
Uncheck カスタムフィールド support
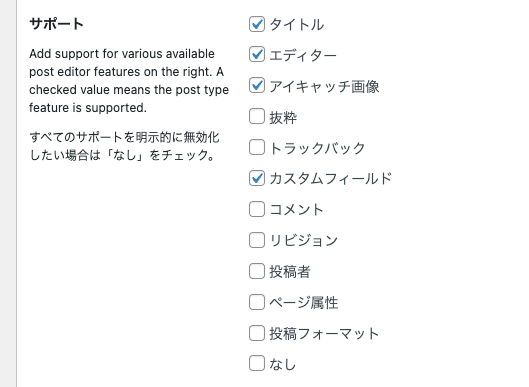(x=257, y=178)
